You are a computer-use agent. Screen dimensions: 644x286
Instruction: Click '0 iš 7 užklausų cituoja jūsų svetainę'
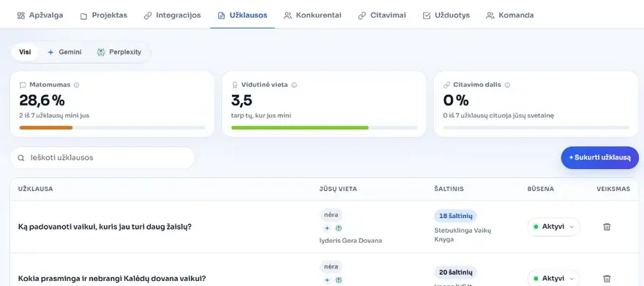498,116
